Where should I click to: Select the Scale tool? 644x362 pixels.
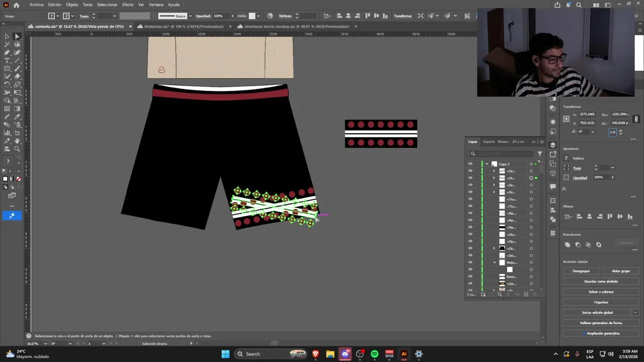pos(17,84)
